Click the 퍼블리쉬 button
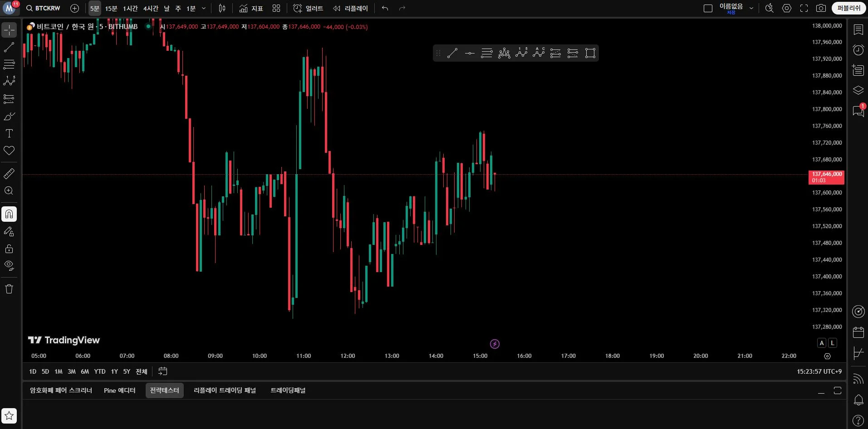The height and width of the screenshot is (429, 868). [849, 8]
